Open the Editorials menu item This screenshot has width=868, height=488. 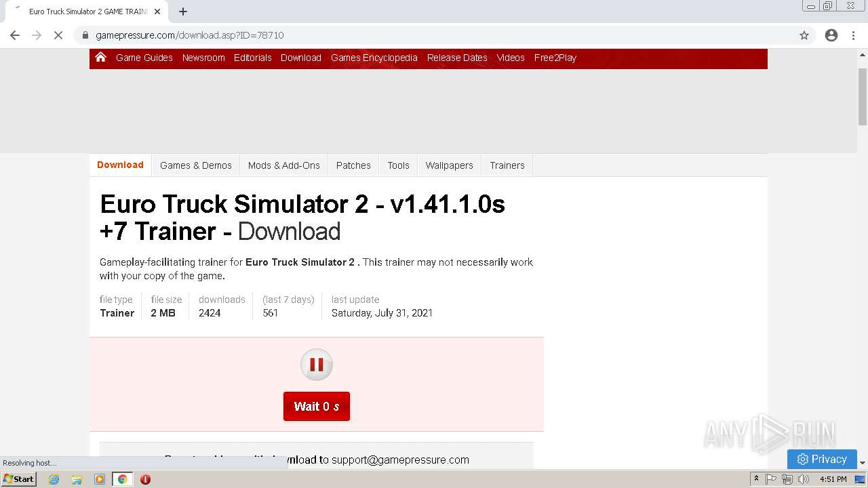(x=253, y=58)
